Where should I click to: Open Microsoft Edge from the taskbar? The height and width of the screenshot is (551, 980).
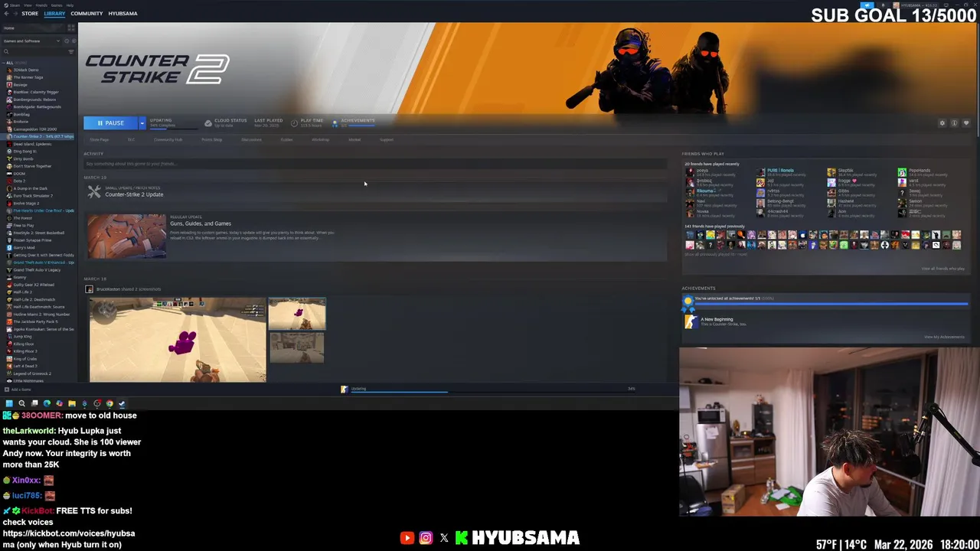(47, 403)
